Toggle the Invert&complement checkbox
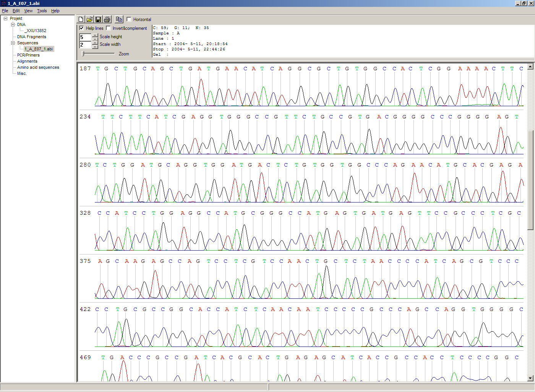 (108, 28)
